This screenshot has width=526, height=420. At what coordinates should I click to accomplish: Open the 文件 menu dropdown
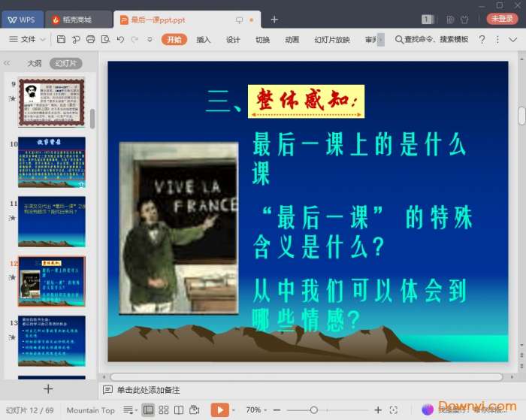(28, 39)
